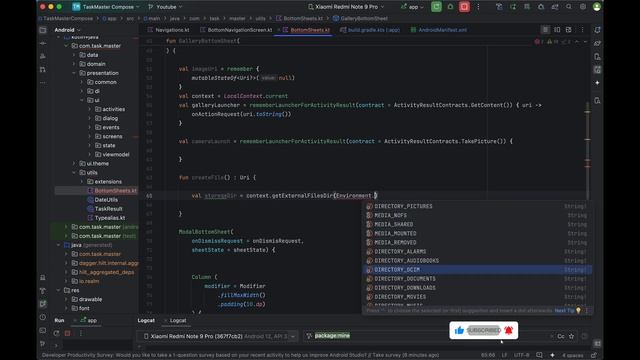Select DIRECTORY_DOWNLOADS suggestion
Image resolution: width=640 pixels, height=360 pixels.
477,288
